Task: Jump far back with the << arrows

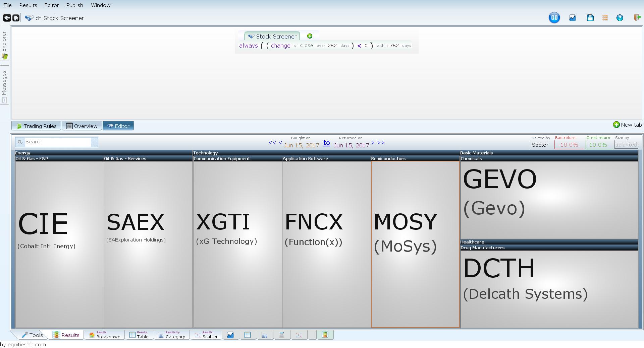Action: 272,143
